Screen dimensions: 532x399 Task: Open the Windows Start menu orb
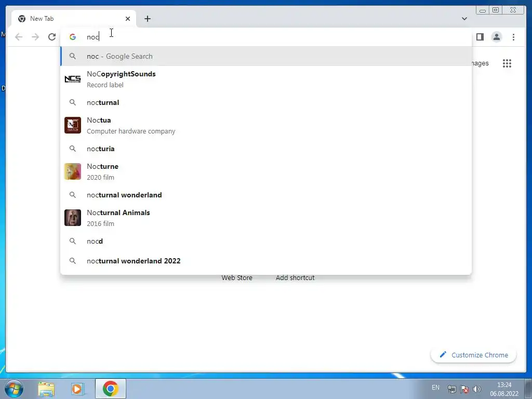[x=14, y=389]
